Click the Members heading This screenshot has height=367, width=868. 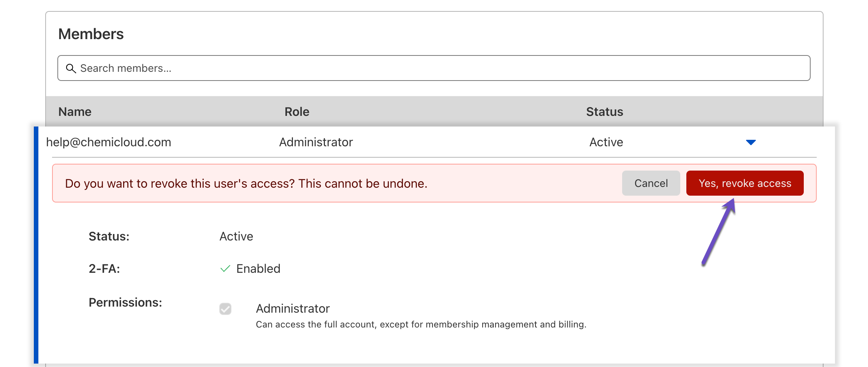click(91, 34)
